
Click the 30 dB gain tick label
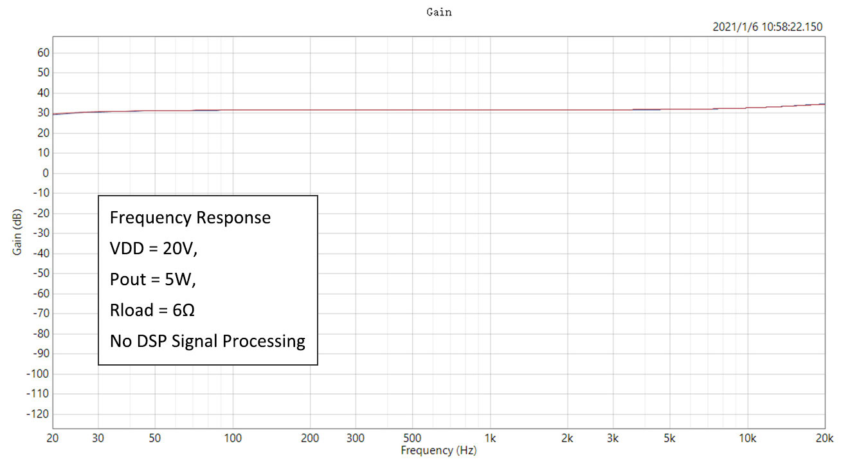(43, 113)
